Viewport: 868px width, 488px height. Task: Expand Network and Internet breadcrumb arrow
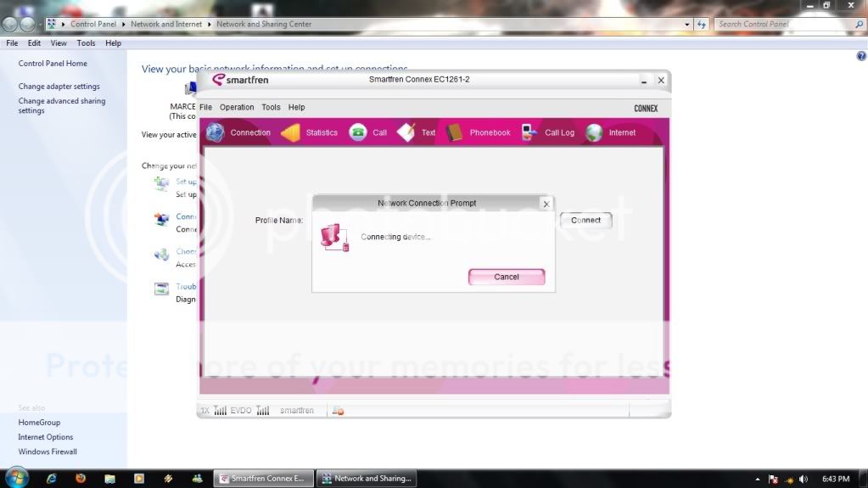click(210, 25)
